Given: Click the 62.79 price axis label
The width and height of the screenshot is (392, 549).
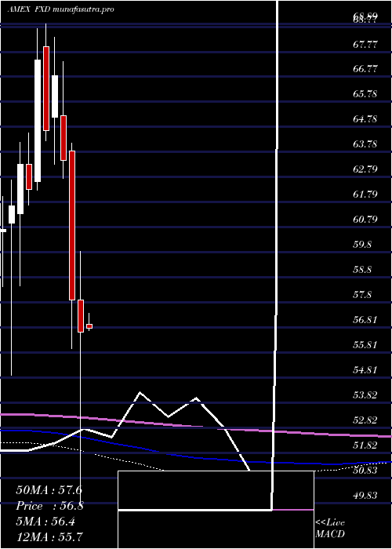Looking at the screenshot, I should 365,169.
